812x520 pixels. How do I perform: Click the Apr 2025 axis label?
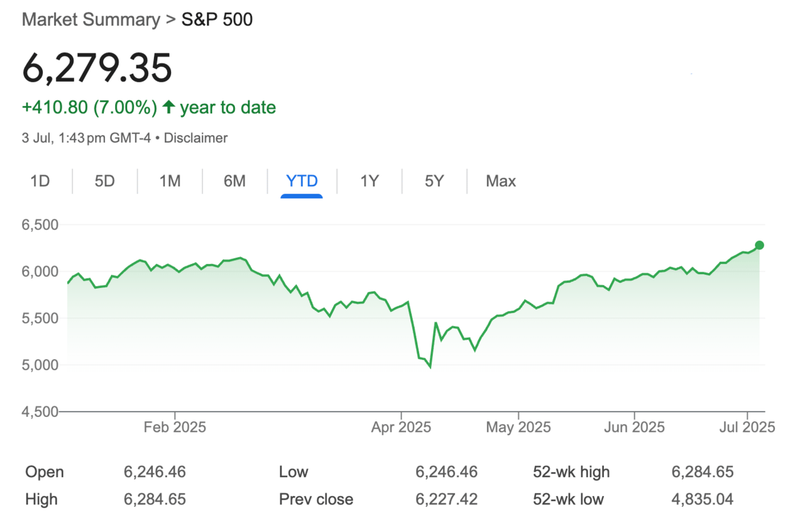point(401,428)
